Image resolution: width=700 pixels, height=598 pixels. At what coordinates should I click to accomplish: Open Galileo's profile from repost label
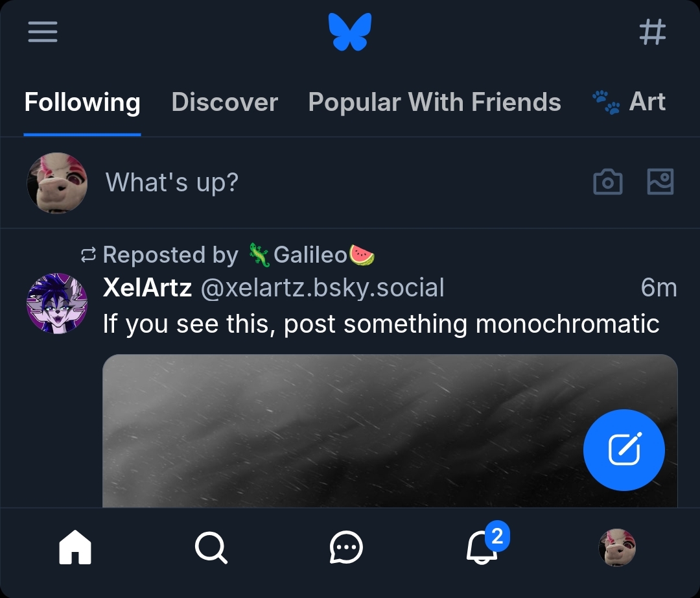(310, 255)
